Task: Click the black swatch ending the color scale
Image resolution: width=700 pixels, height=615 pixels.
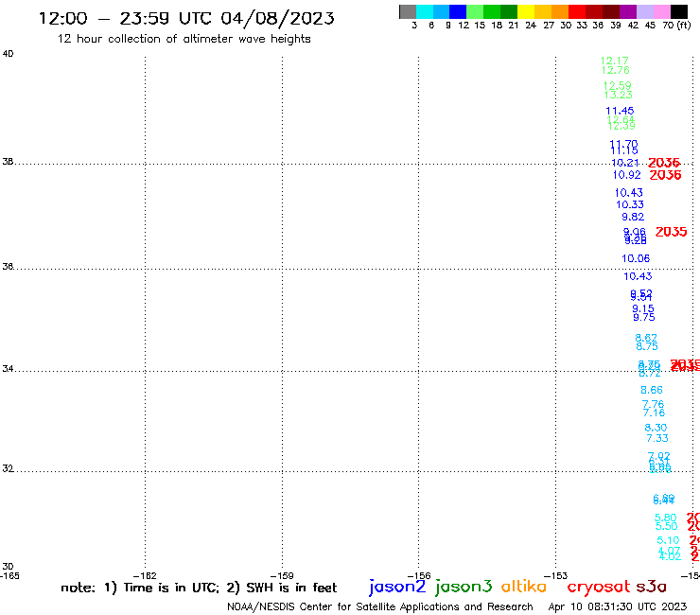Action: [x=679, y=11]
